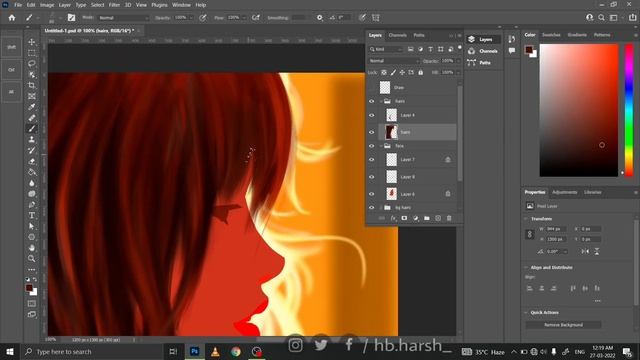Collapse the Transform section
Image resolution: width=640 pixels, height=360 pixels.
(x=526, y=219)
